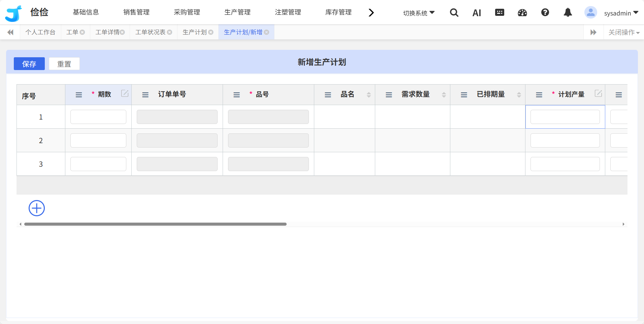Screen dimensions: 644x324
Task: Click the horizontal table scrollbar
Action: (155, 224)
